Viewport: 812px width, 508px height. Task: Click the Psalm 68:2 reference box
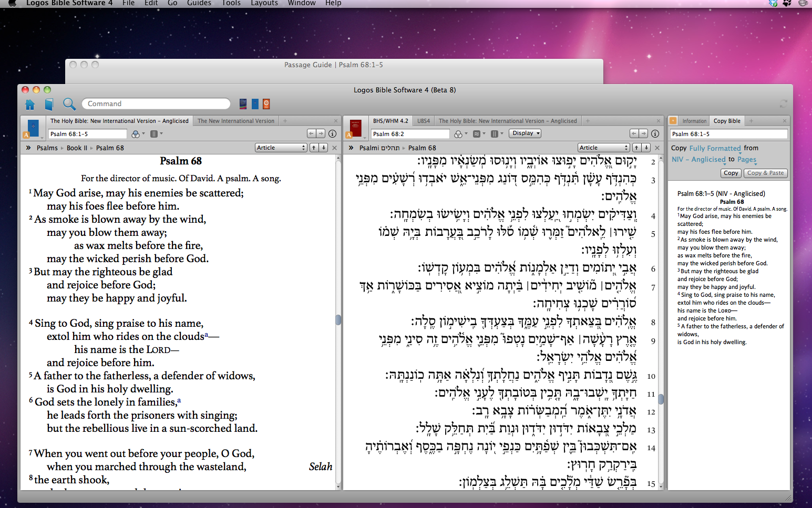click(x=410, y=134)
